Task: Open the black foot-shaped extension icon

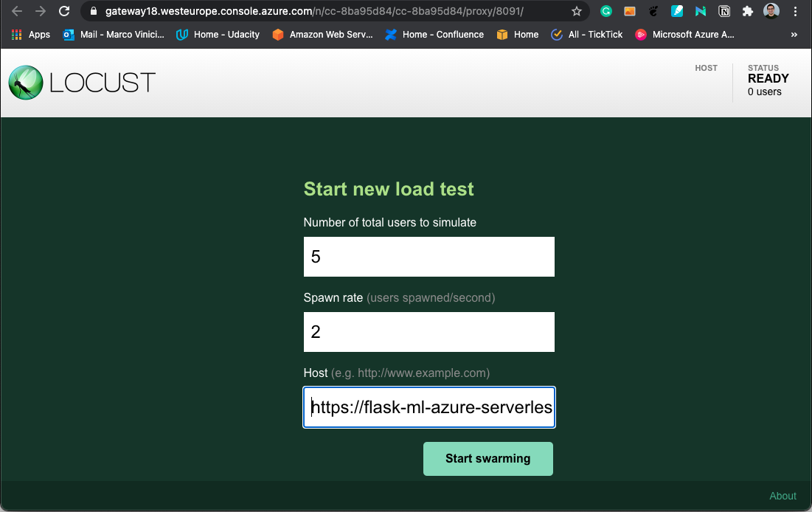Action: (653, 11)
